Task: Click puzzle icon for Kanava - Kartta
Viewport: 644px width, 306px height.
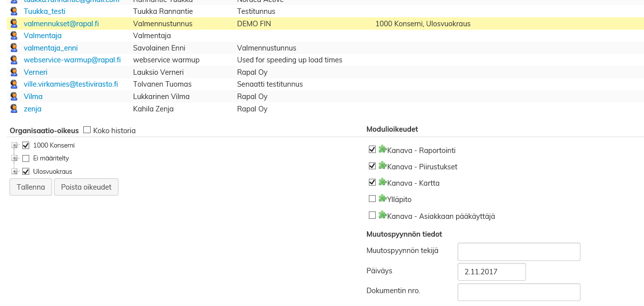Action: pos(382,182)
